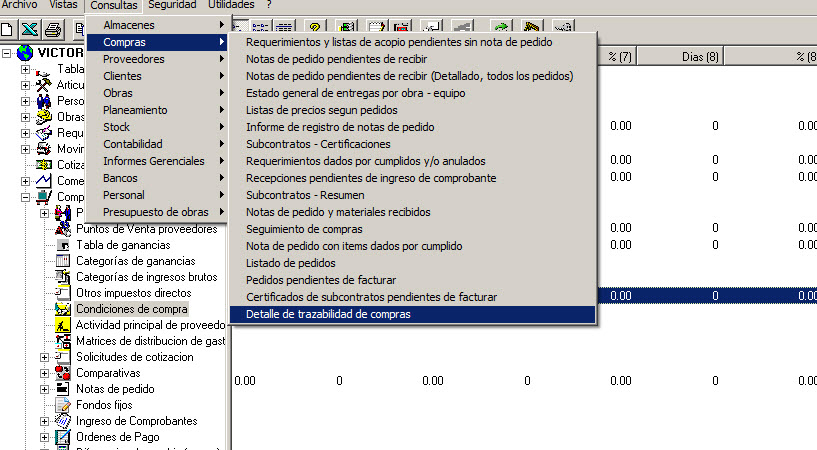Click the Excel export toolbar icon

coord(30,29)
